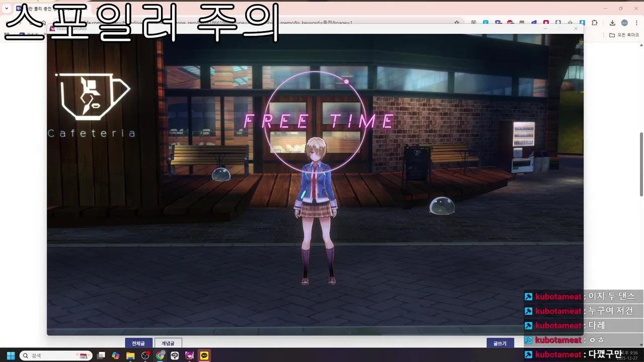
Task: Bookmark this page with the star icon
Action: pyautogui.click(x=457, y=23)
